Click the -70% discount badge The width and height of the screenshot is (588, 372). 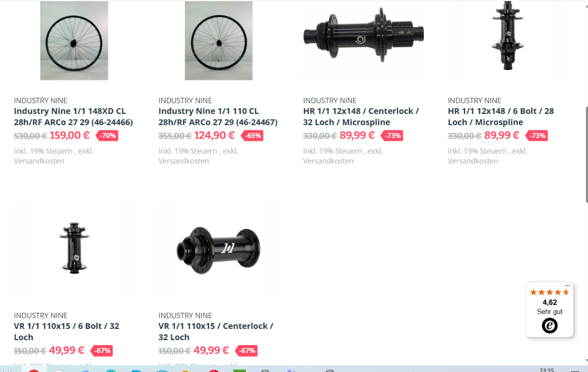107,136
